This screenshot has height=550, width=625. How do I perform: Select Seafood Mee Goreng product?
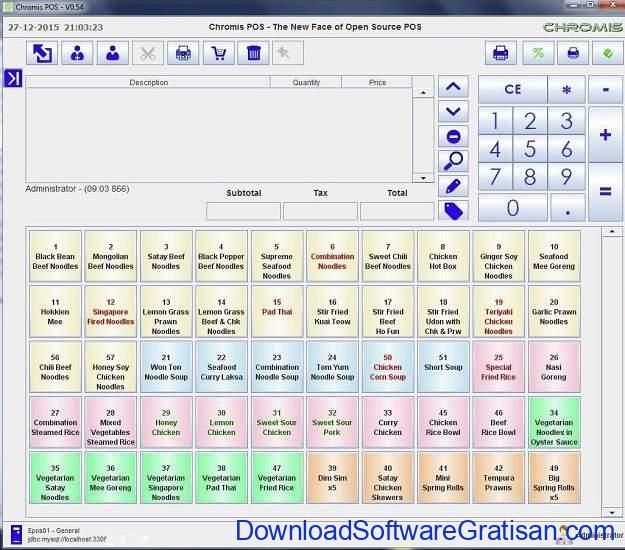[554, 256]
